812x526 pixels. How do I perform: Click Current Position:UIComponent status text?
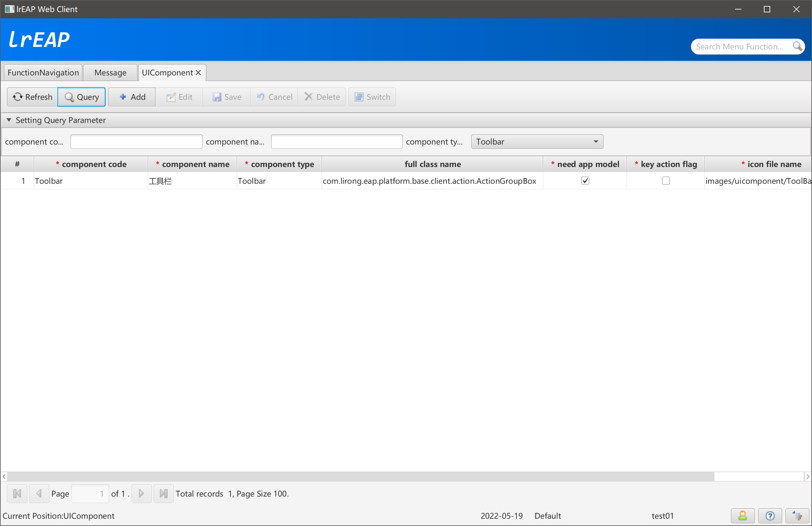point(59,516)
